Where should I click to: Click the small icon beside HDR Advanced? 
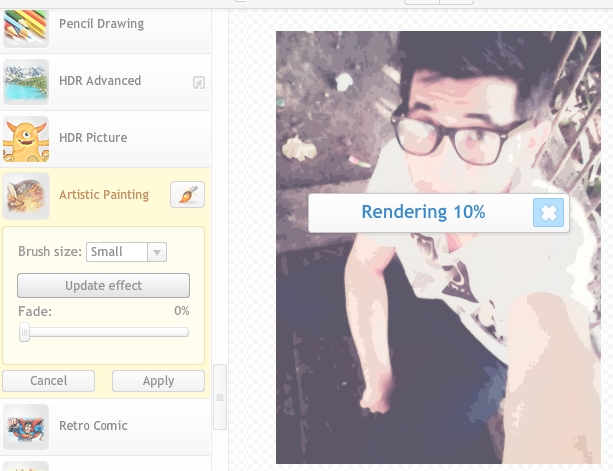198,82
